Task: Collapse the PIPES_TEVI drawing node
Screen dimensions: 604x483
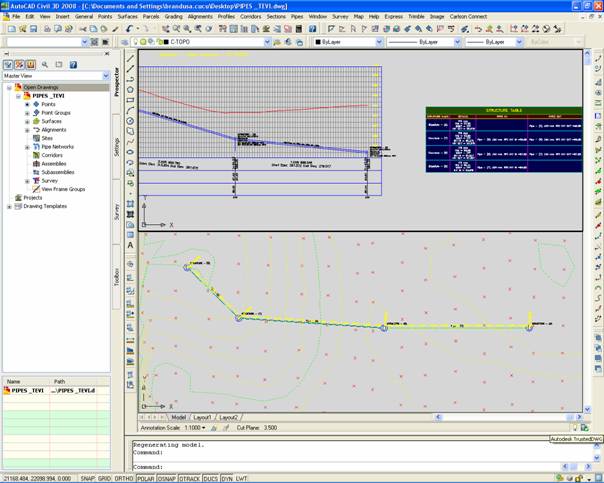Action: tap(18, 96)
